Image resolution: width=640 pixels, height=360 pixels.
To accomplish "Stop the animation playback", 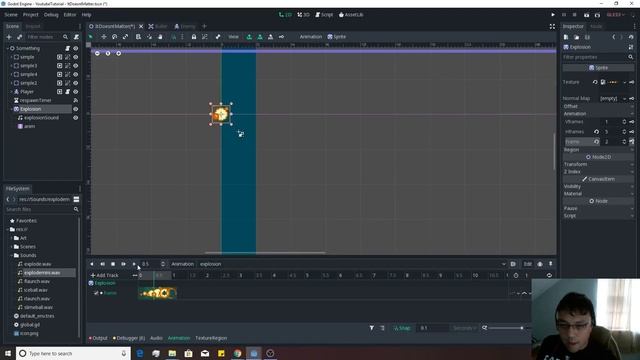I will tap(113, 264).
